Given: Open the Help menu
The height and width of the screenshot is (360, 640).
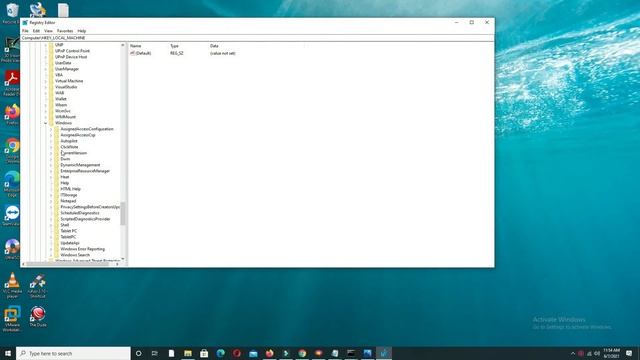Looking at the screenshot, I should (82, 31).
